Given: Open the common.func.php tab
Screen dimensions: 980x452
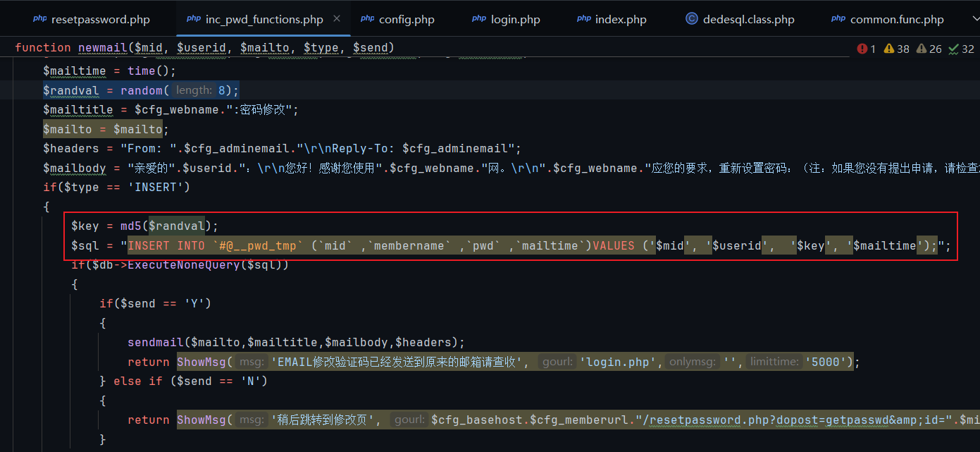Looking at the screenshot, I should pyautogui.click(x=896, y=19).
